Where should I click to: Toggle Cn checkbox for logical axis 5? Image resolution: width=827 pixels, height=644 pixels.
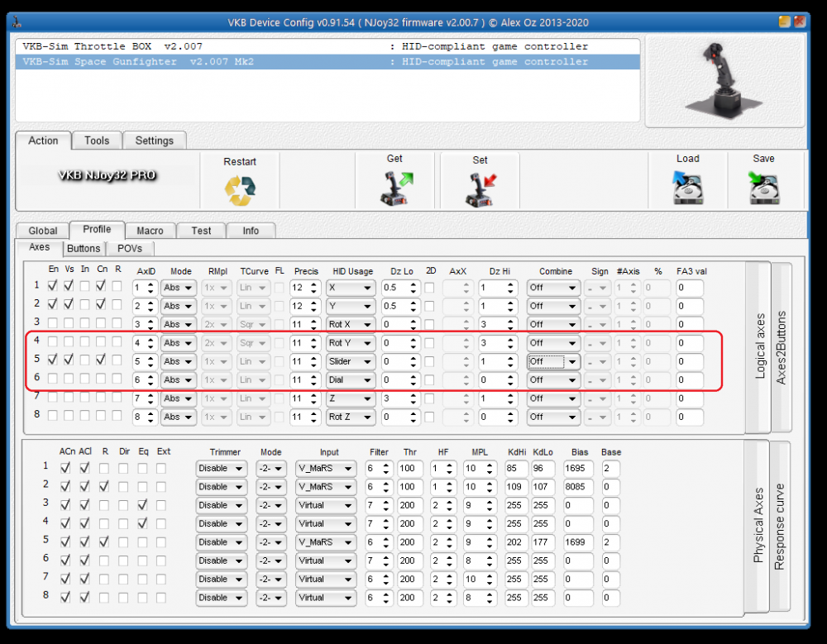pos(101,360)
